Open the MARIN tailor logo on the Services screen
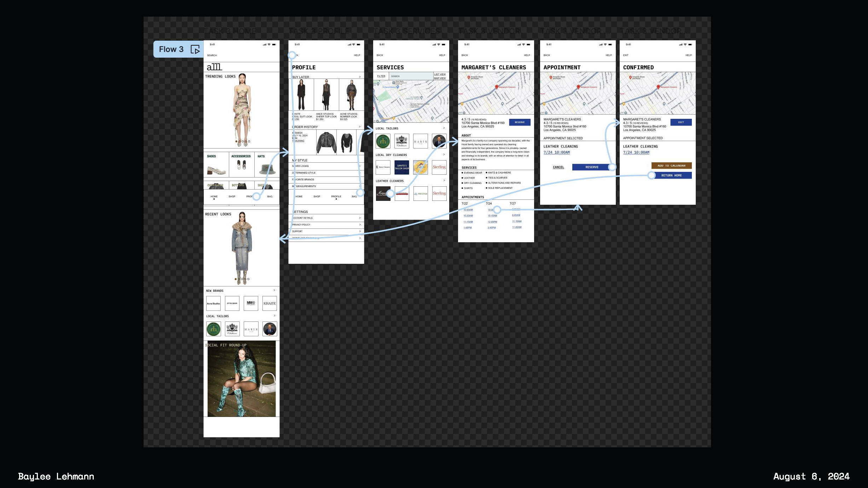The image size is (868, 488). (420, 141)
